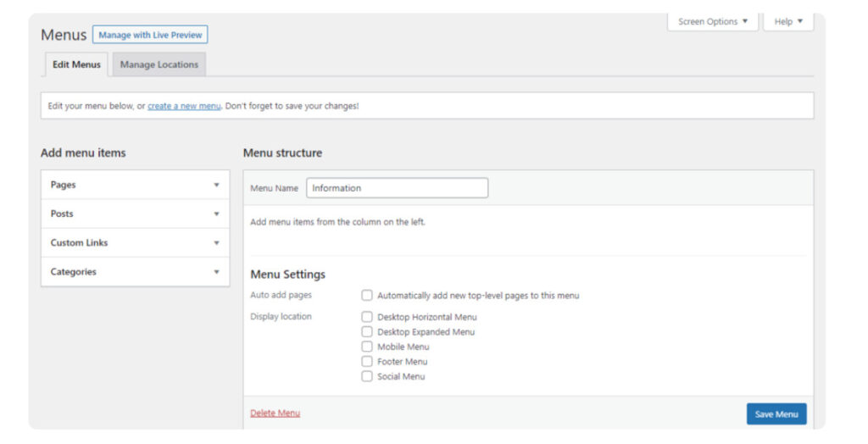Follow the 'create a new menu' link
Viewport: 868px width, 444px height.
point(184,106)
